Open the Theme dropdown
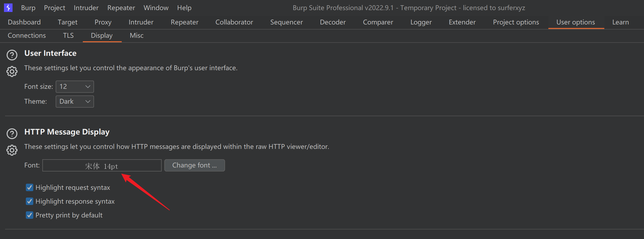The image size is (644, 239). [x=75, y=102]
